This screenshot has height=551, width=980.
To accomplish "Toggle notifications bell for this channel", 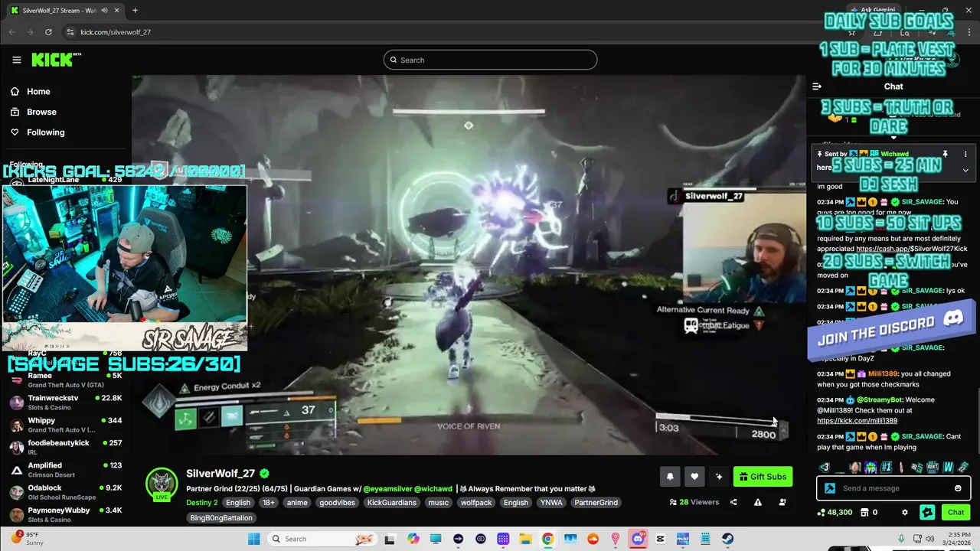I will (670, 477).
